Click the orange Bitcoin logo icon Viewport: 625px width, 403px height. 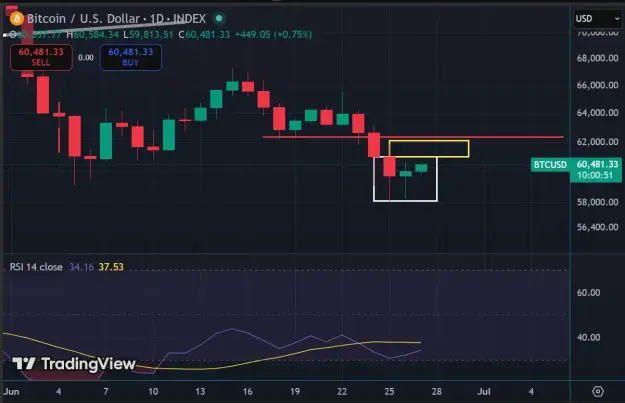coord(17,19)
